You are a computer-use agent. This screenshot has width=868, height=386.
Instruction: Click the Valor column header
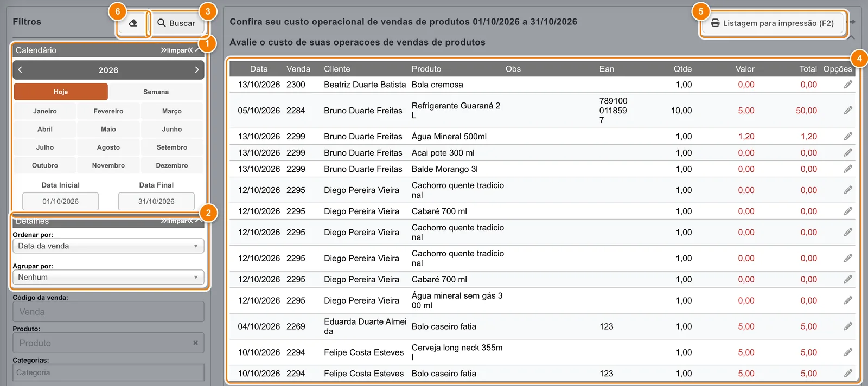click(745, 69)
